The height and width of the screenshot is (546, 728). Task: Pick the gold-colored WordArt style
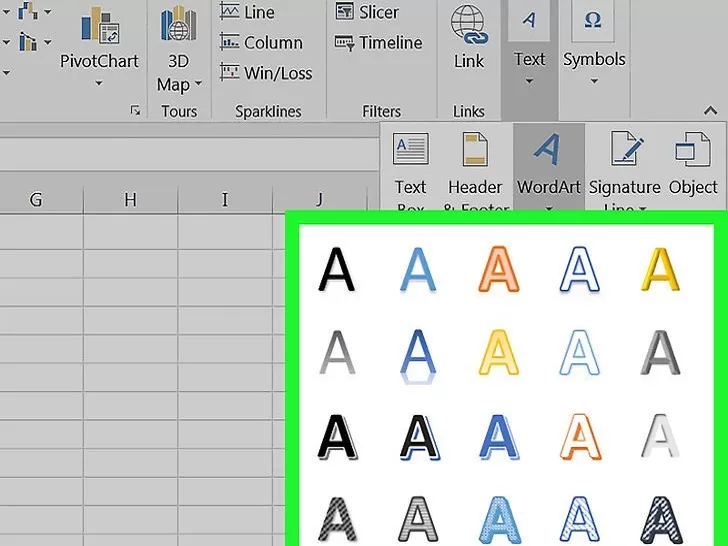[x=660, y=269]
